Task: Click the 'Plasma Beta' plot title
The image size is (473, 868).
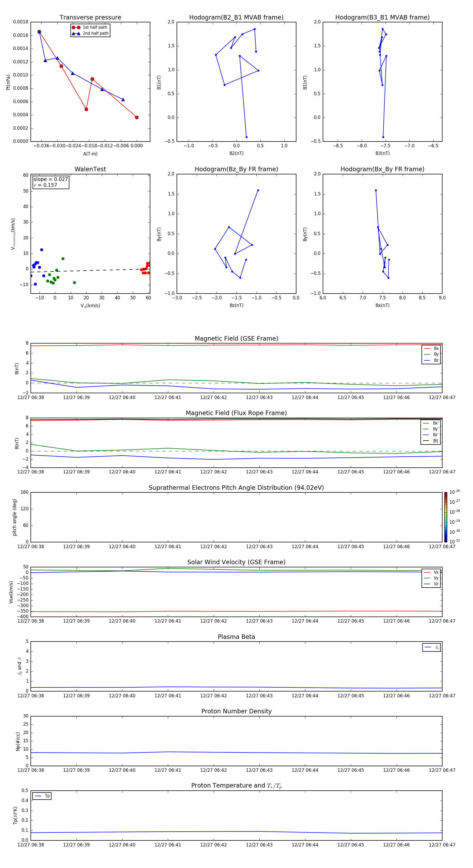Action: (x=236, y=637)
